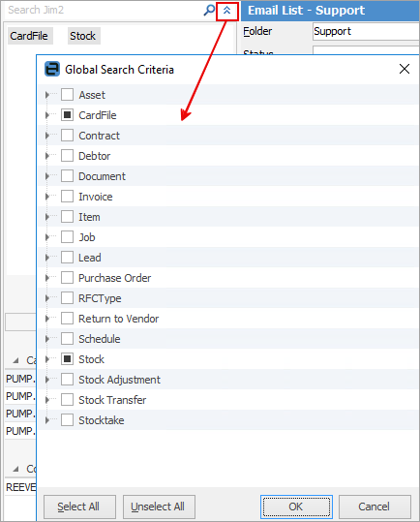Tick the Return to Vendor checkbox

click(67, 319)
